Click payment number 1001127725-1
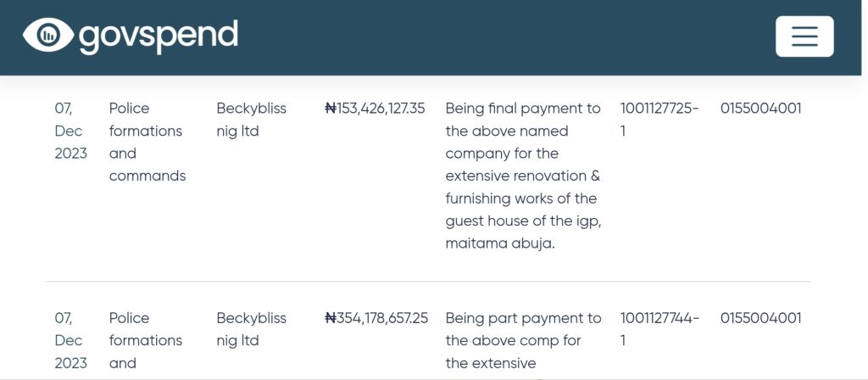This screenshot has height=380, width=868. 659,120
